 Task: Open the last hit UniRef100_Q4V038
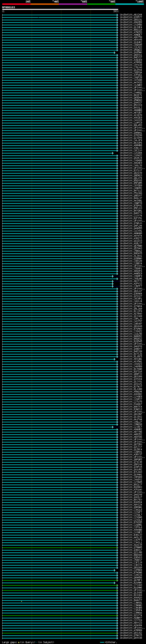(131, 638)
